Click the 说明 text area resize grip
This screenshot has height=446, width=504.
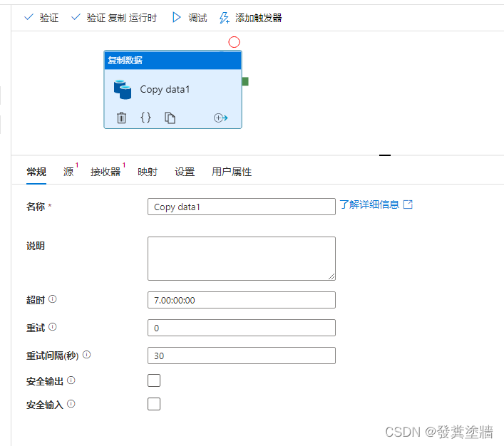[331, 276]
